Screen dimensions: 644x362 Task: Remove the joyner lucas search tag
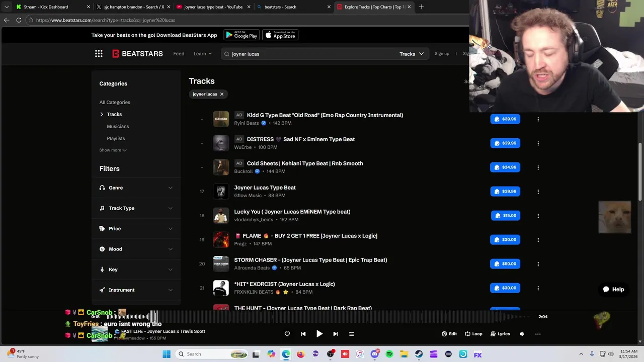tap(221, 94)
